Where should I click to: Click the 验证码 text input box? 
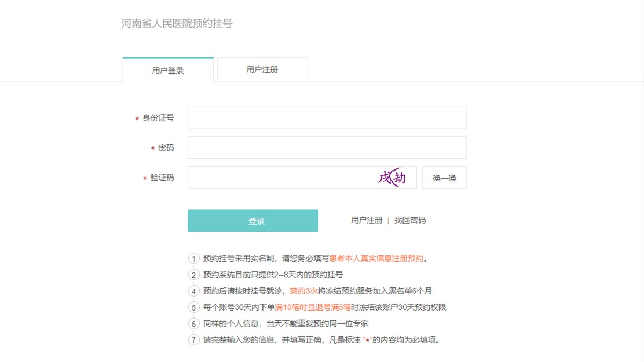[x=279, y=178]
